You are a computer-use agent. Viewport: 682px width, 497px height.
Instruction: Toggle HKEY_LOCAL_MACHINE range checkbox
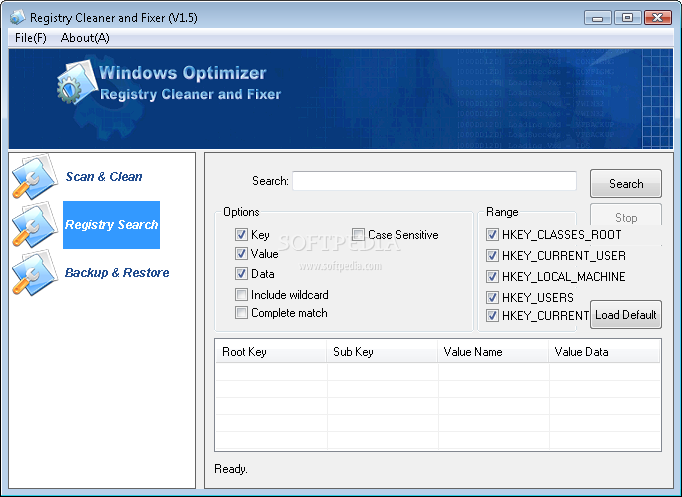click(492, 276)
